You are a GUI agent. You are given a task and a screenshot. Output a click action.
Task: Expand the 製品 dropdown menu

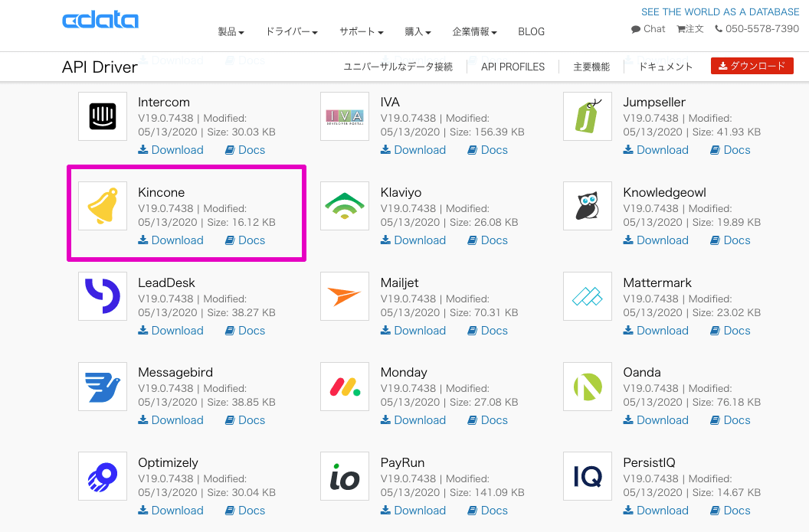(231, 32)
